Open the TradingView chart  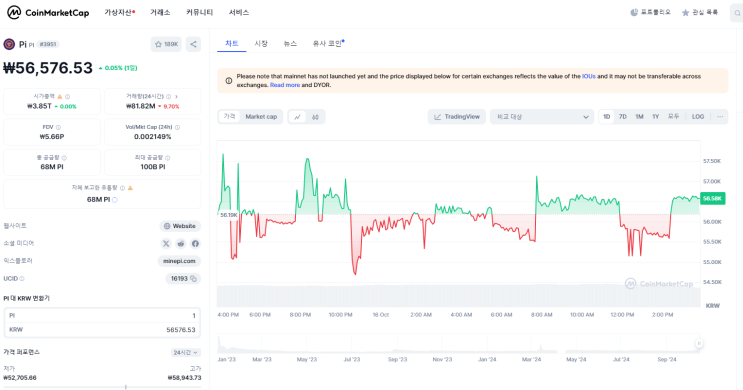coord(457,117)
